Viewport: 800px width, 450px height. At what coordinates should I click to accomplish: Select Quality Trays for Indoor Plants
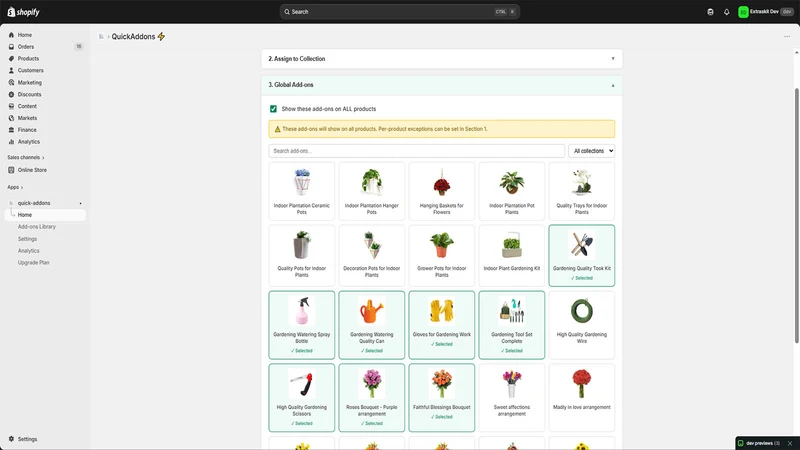click(x=582, y=191)
